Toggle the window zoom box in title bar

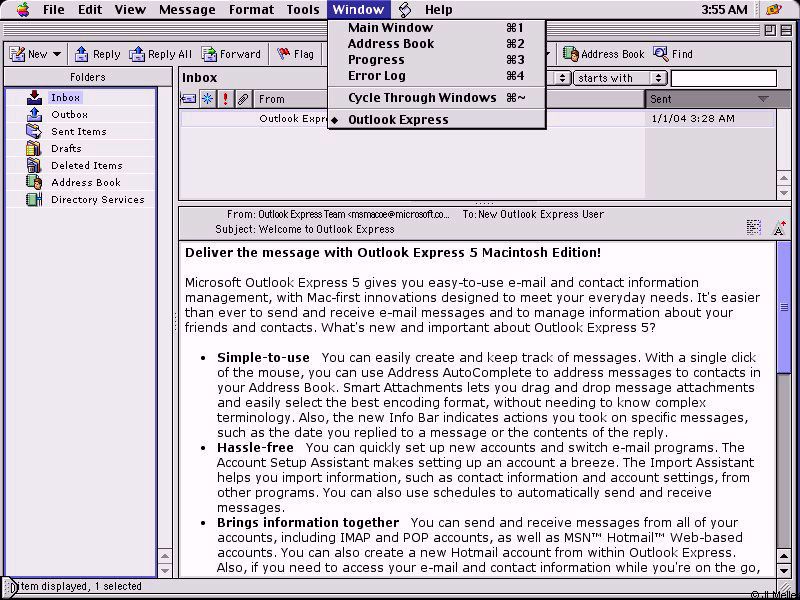point(770,31)
